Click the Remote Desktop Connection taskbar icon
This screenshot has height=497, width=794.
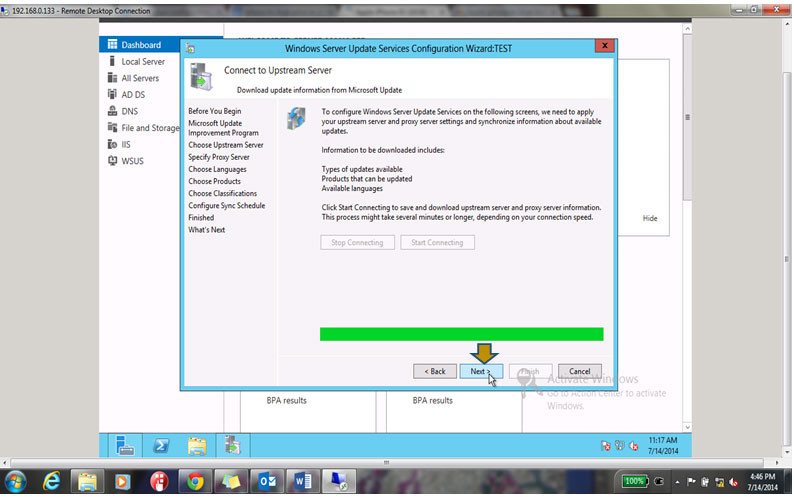[x=339, y=481]
